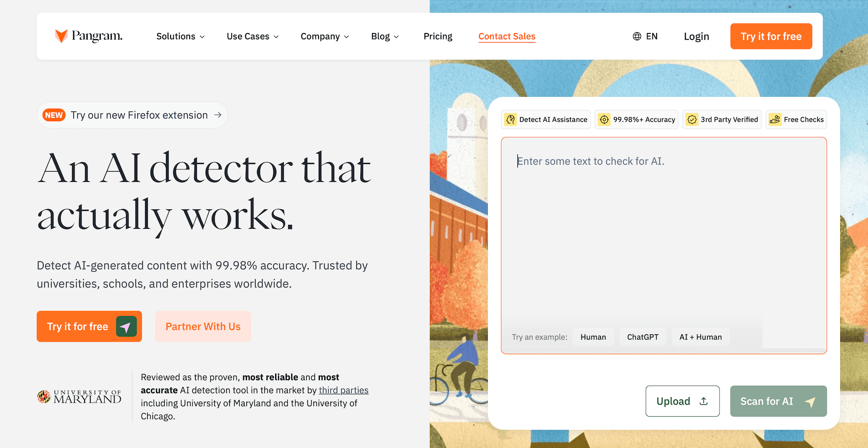The width and height of the screenshot is (868, 448).
Task: Open the Use Cases menu
Action: pyautogui.click(x=253, y=36)
